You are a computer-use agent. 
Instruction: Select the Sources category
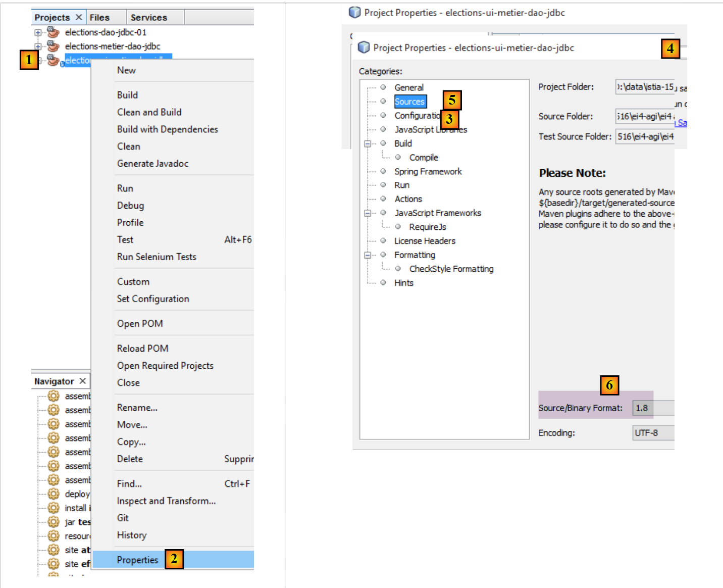(x=409, y=102)
